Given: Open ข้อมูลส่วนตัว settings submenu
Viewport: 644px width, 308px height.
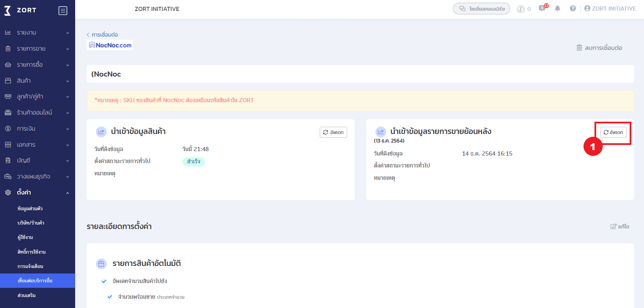Looking at the screenshot, I should tap(30, 209).
